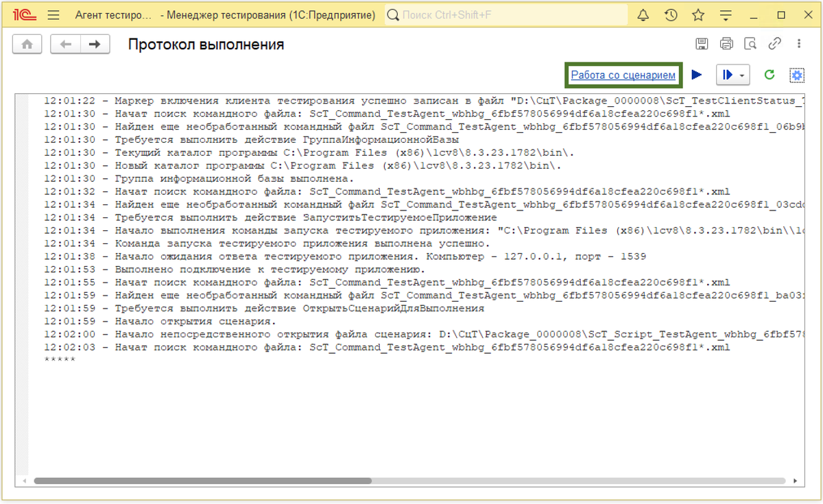The image size is (823, 504).
Task: Get link with chain icon
Action: point(775,44)
